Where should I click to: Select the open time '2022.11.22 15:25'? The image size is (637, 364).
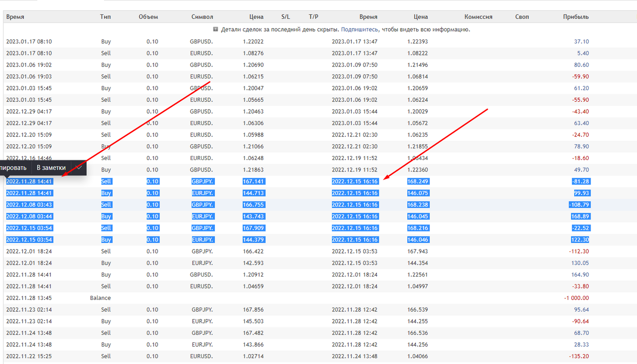(x=29, y=356)
